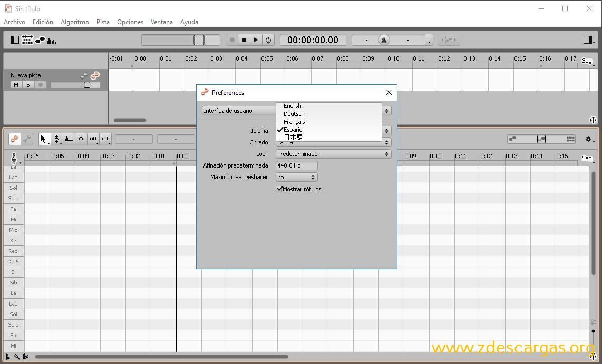
Task: Choose English in the language list
Action: [x=328, y=106]
